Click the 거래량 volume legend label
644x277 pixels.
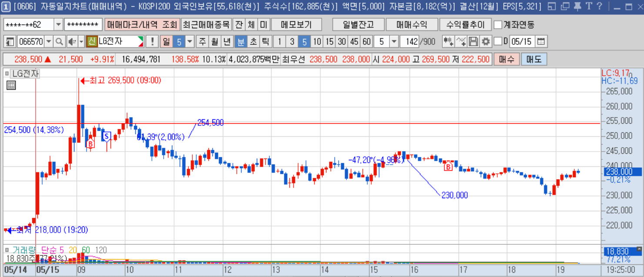(x=24, y=250)
